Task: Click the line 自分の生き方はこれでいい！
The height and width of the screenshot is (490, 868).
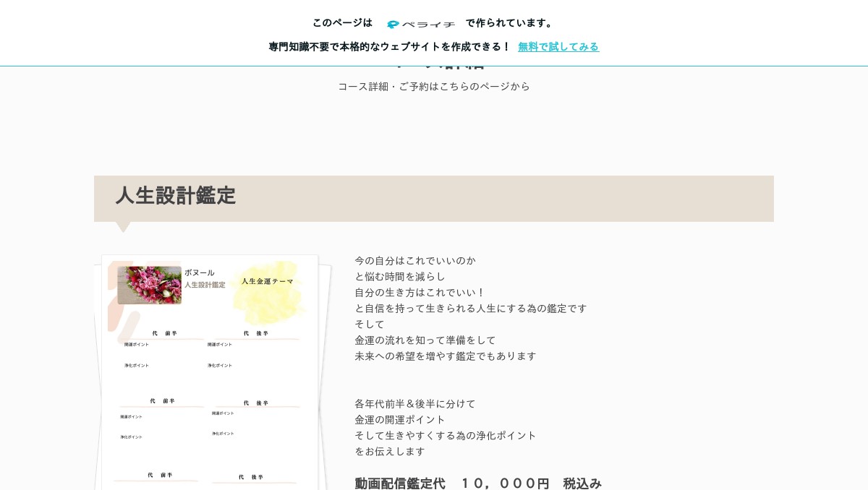Action: [x=420, y=292]
